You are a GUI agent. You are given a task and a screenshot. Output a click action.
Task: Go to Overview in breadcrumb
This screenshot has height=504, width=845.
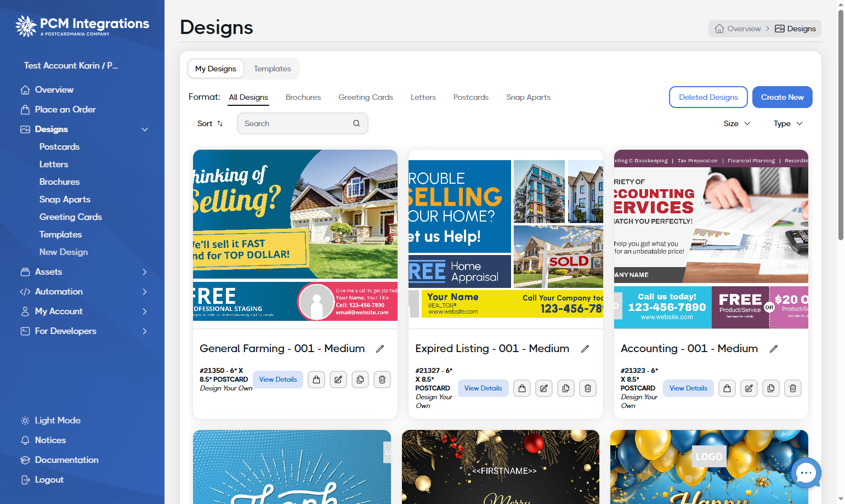[x=738, y=29]
